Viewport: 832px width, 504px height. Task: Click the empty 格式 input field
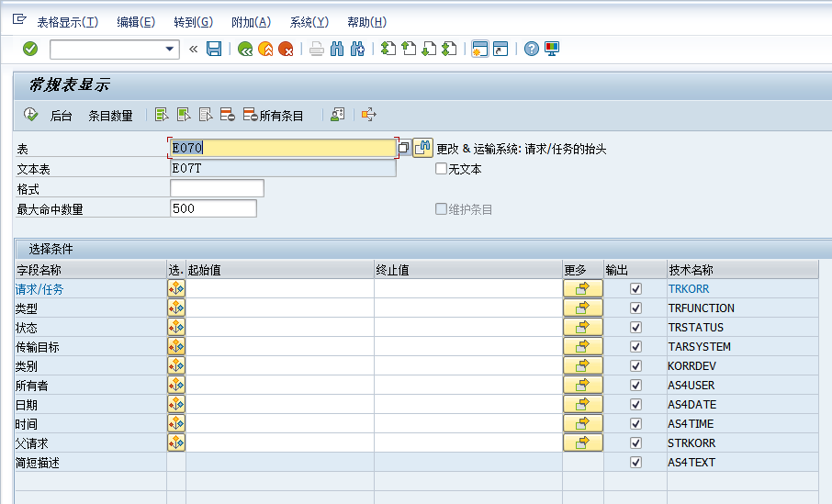click(217, 188)
